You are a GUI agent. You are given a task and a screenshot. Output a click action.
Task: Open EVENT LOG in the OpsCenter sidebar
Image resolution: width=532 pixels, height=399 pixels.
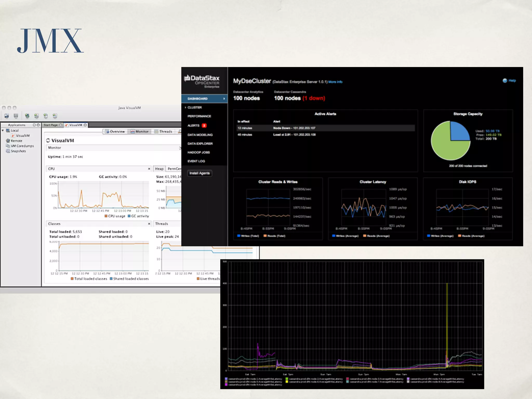[196, 161]
